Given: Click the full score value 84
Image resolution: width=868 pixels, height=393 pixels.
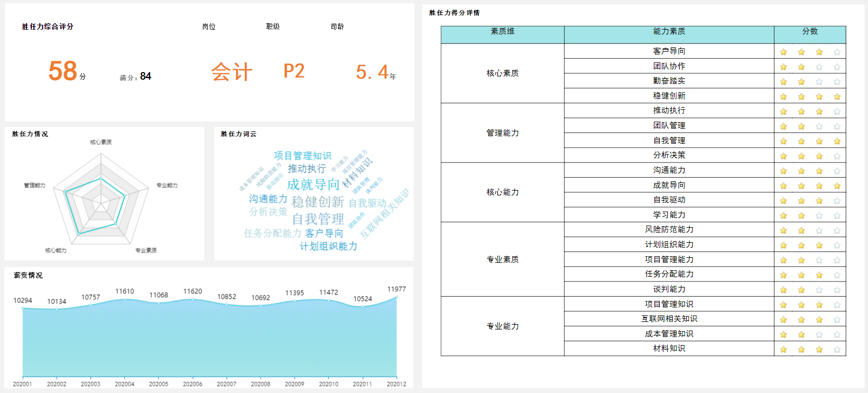Looking at the screenshot, I should click(x=146, y=76).
